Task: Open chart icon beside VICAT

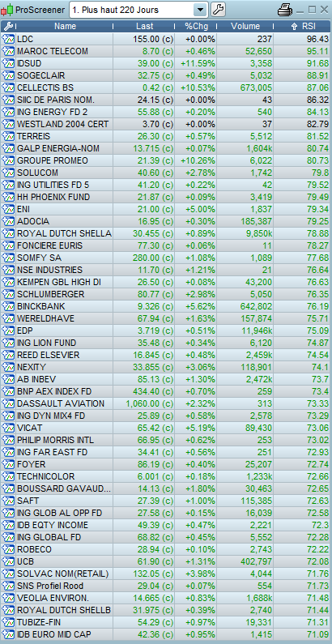Action: (x=8, y=428)
